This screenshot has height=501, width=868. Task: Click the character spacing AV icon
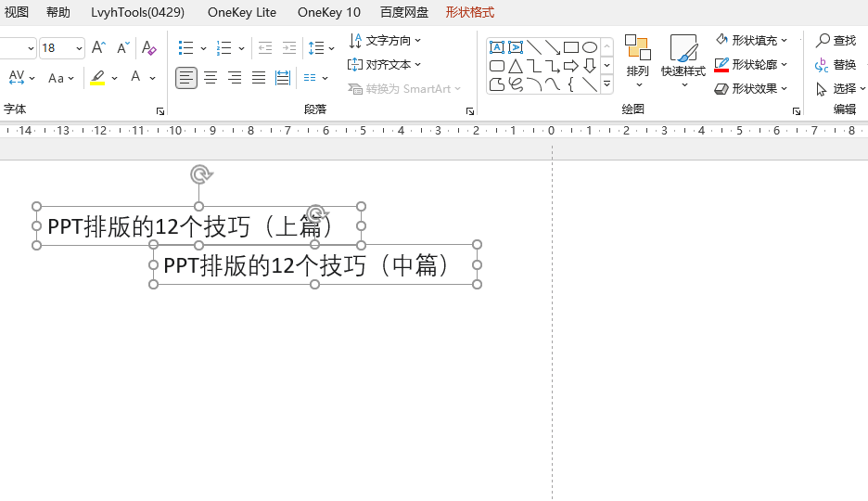click(17, 78)
